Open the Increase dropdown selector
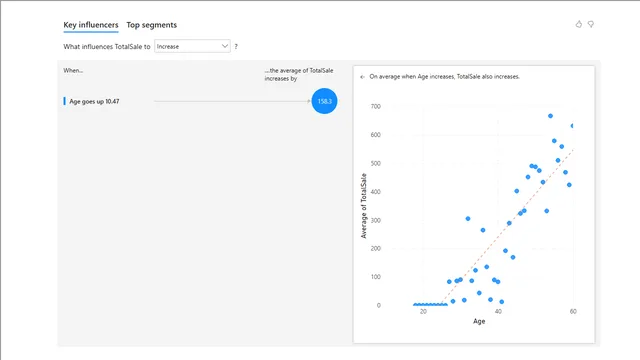640x360 pixels. (x=192, y=46)
